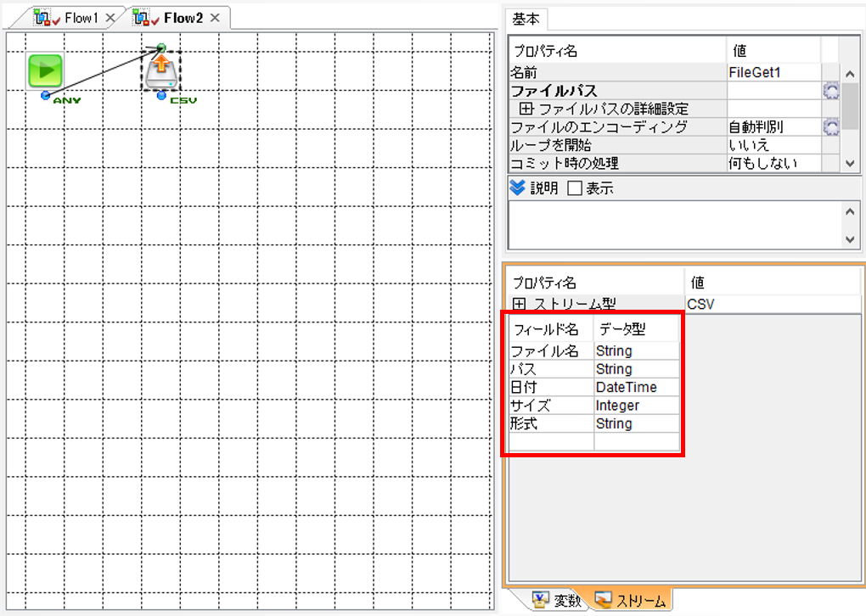
Task: Select the green Start component icon
Action: pyautogui.click(x=45, y=70)
